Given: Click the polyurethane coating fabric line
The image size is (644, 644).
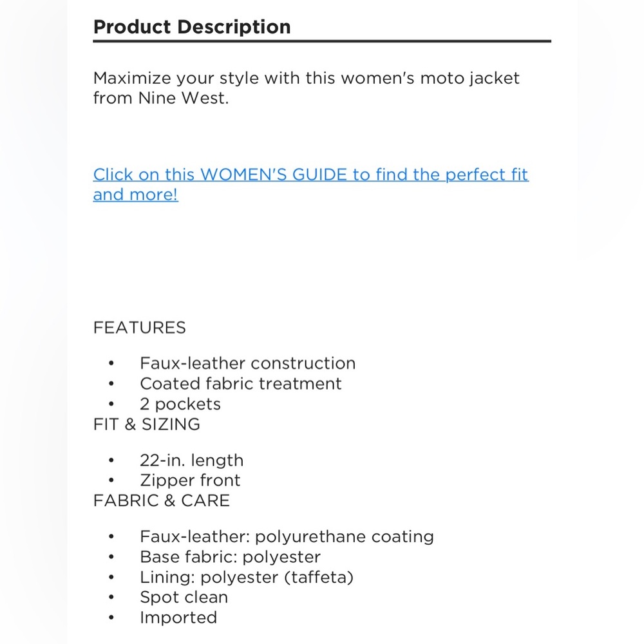Looking at the screenshot, I should 287,537.
